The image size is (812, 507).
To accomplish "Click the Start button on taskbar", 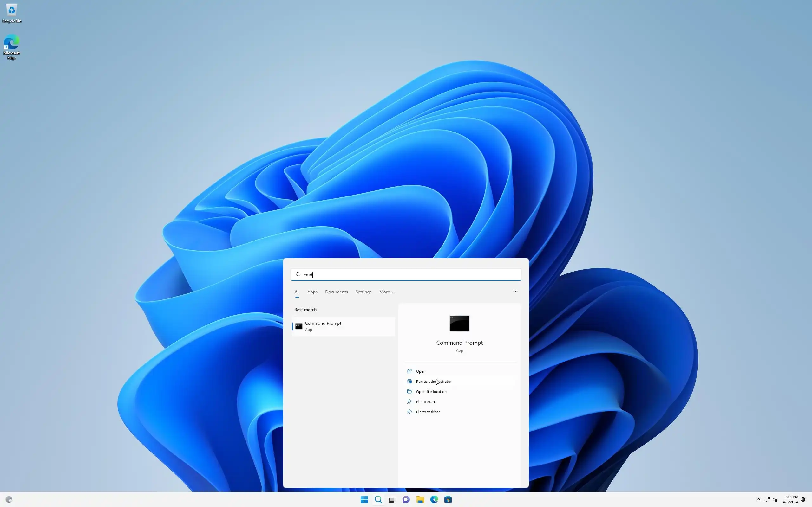I will point(364,500).
